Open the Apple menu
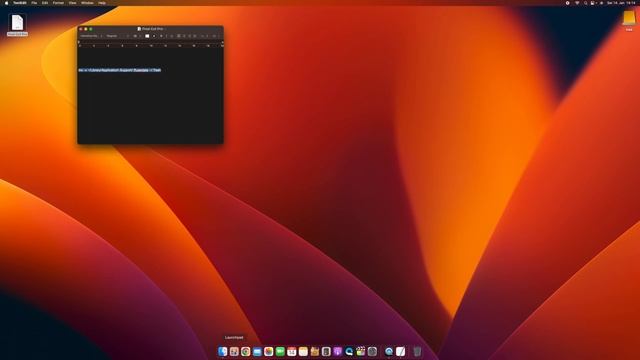This screenshot has height=360, width=640. (x=6, y=3)
